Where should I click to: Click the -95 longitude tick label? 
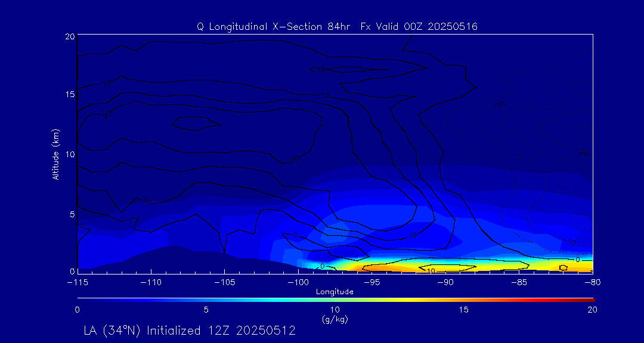(371, 283)
